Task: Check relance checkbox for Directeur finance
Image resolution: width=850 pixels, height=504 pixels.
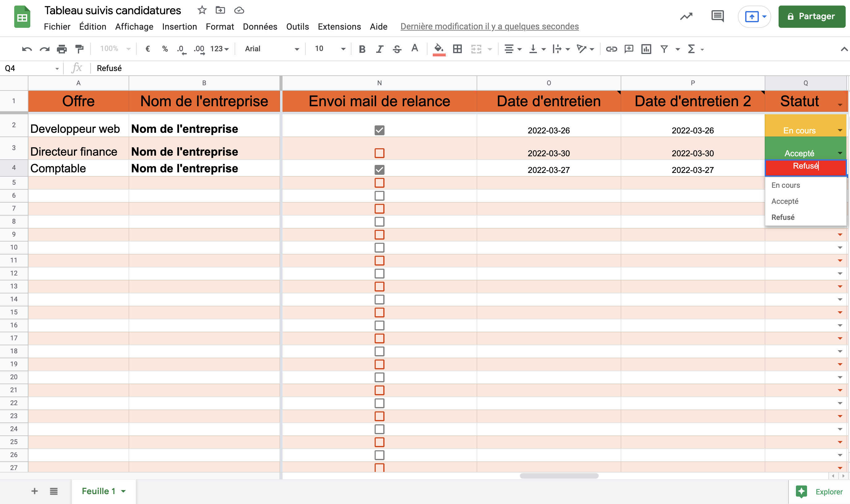Action: click(379, 153)
